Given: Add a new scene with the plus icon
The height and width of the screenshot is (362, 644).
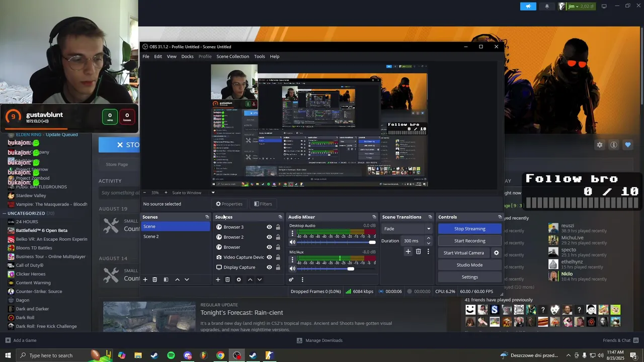Looking at the screenshot, I should (145, 280).
